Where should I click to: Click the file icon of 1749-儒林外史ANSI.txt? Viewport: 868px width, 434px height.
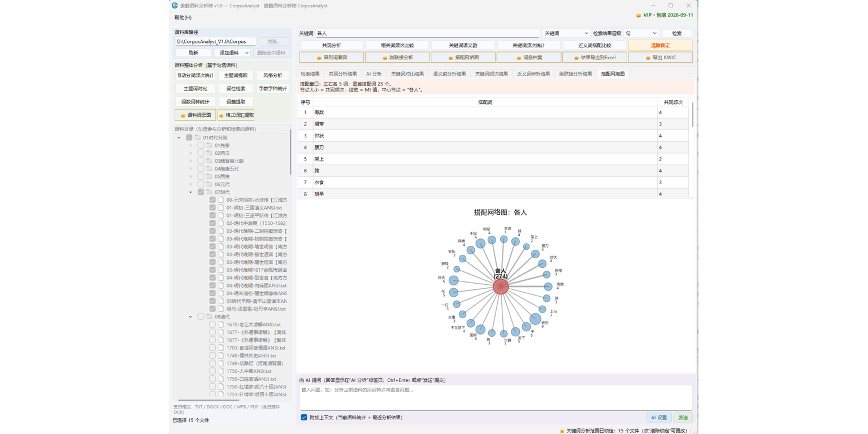click(x=221, y=356)
